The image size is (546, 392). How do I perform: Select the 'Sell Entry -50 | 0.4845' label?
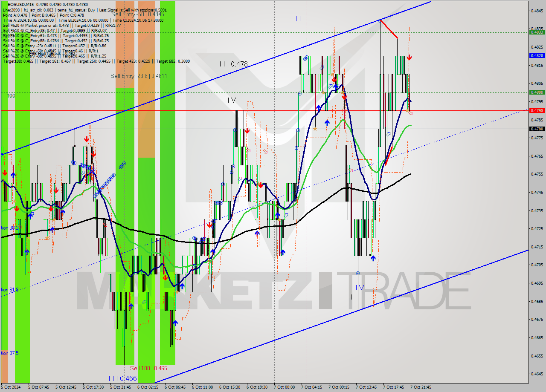click(x=137, y=14)
